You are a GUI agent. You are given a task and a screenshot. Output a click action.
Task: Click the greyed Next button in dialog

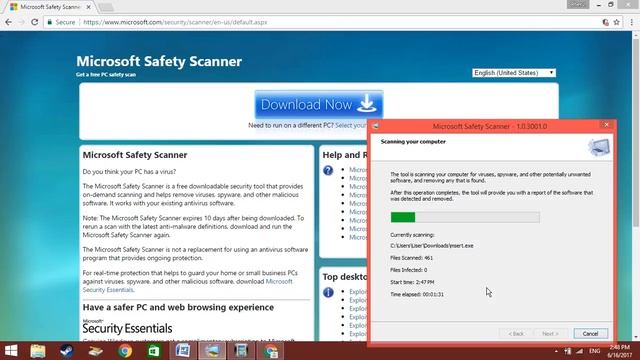pyautogui.click(x=550, y=333)
